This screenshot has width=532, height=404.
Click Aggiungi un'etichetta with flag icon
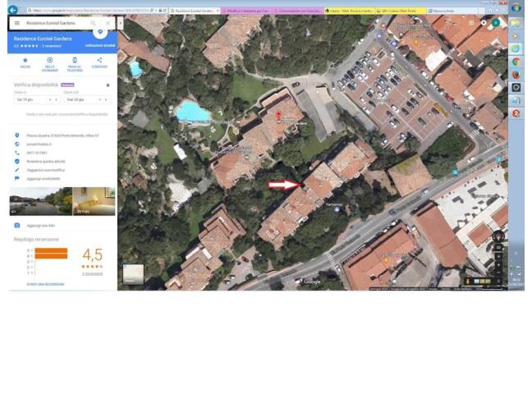point(44,179)
